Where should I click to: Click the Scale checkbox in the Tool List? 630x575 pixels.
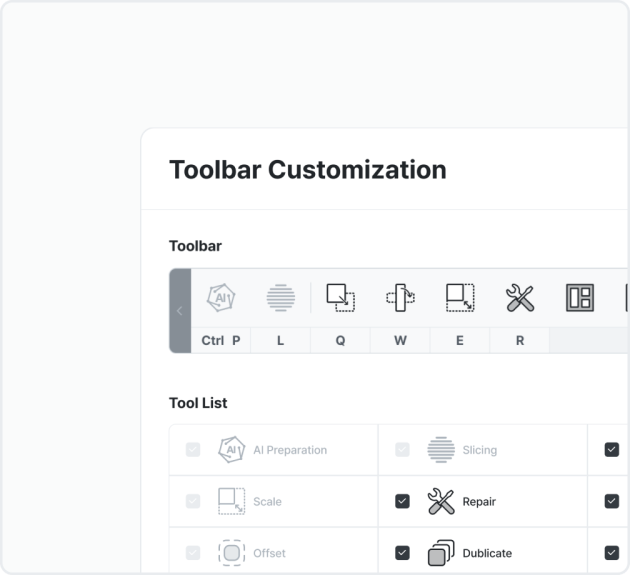(193, 501)
